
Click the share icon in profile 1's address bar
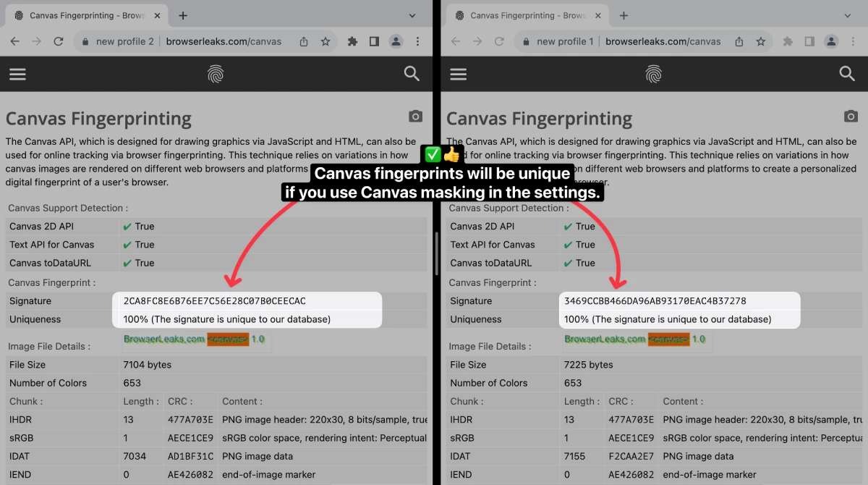(738, 41)
